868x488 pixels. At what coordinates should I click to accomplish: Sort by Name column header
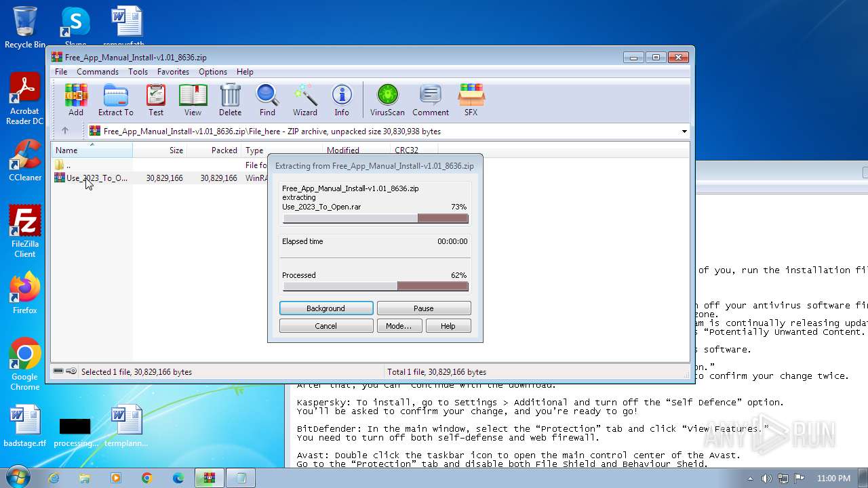(x=92, y=150)
